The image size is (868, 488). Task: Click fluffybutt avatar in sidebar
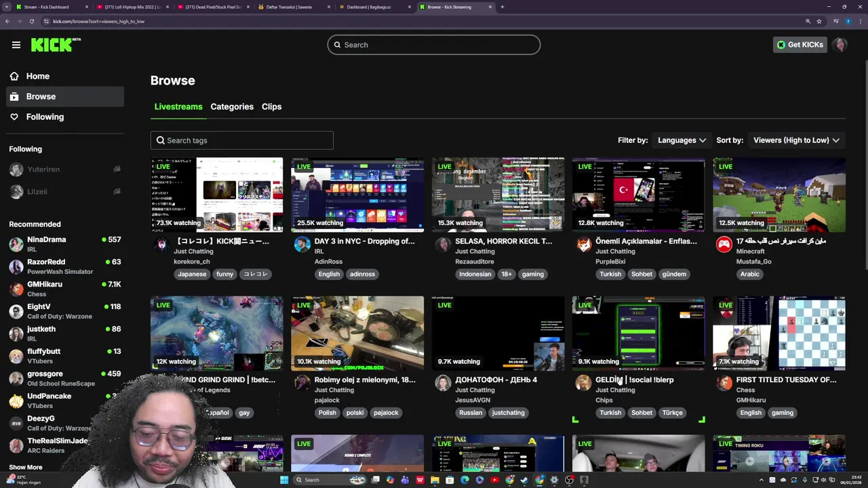[x=16, y=357]
